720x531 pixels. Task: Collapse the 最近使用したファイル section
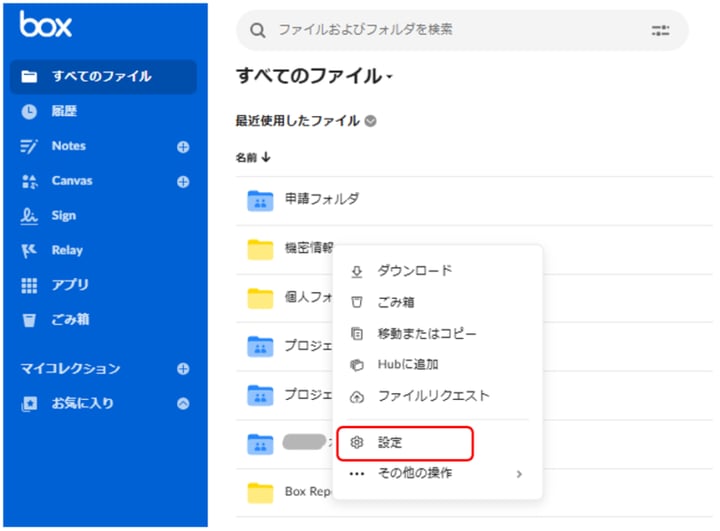click(x=371, y=121)
